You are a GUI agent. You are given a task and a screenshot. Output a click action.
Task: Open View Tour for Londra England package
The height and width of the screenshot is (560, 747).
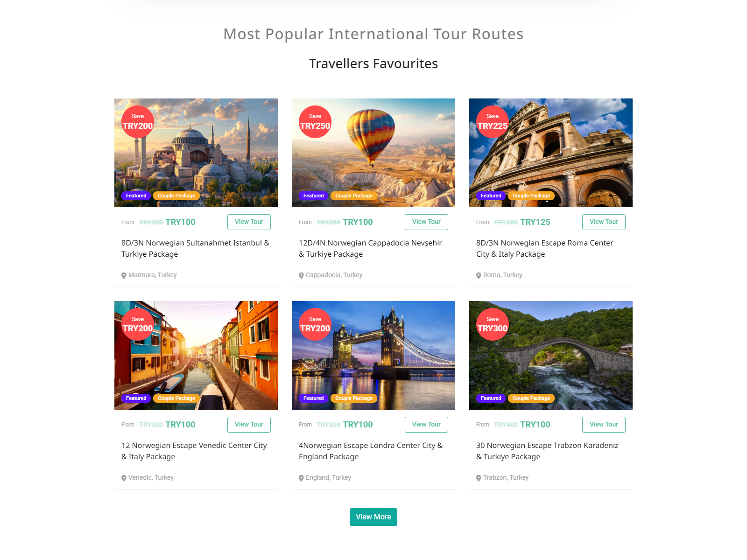[x=426, y=425]
